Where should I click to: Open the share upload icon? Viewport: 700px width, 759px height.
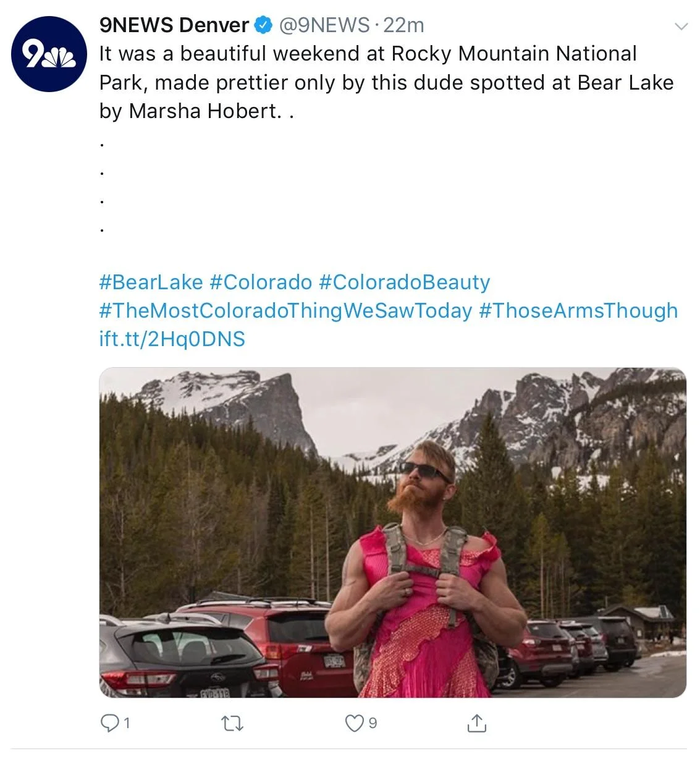pos(476,723)
